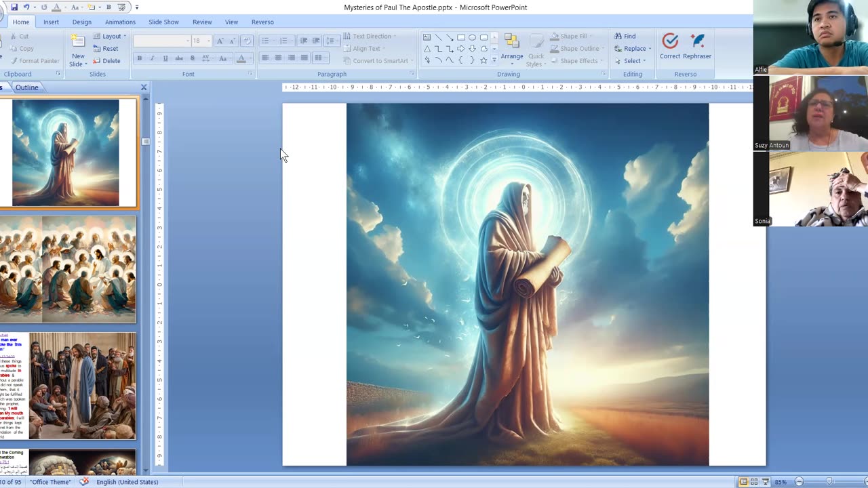Select the Oval shape

(472, 37)
